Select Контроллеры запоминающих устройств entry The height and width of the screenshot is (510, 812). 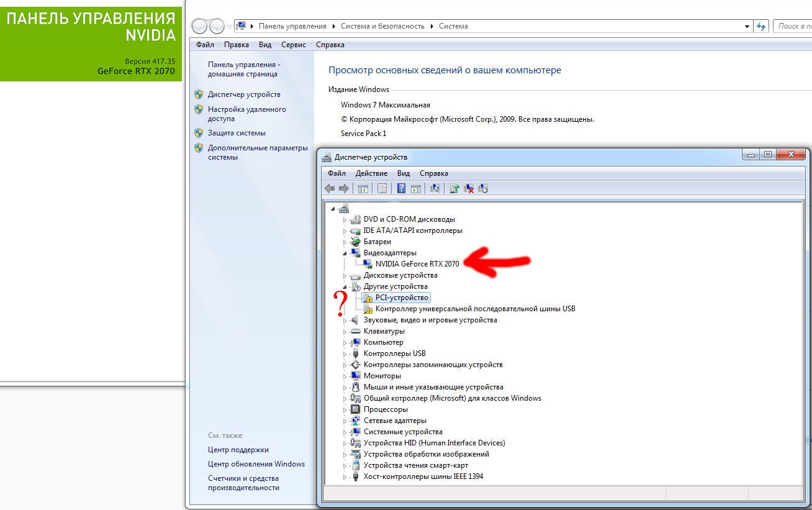433,365
